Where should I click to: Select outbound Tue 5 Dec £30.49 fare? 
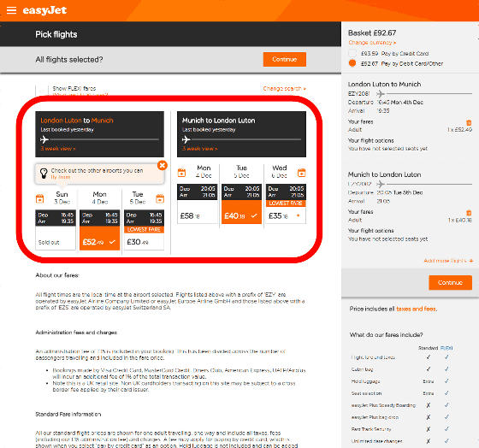(144, 230)
